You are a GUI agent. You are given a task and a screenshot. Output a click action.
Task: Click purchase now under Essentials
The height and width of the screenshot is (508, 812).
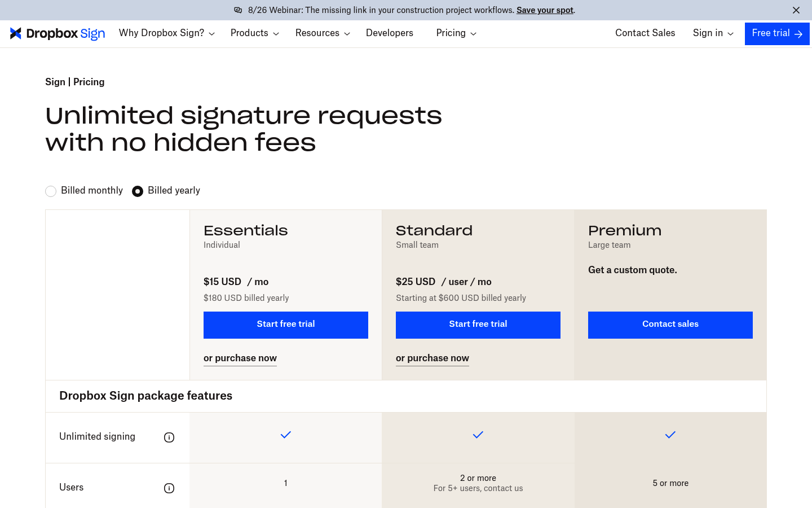point(240,358)
